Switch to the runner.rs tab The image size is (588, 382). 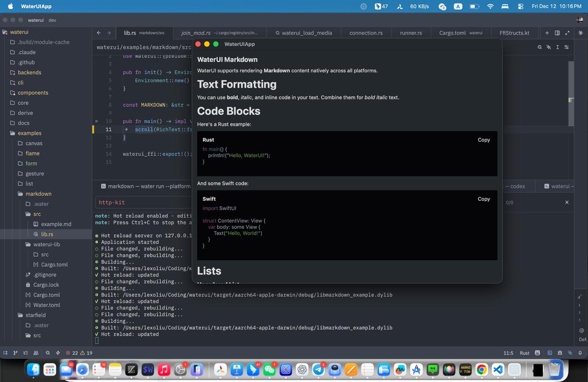(411, 33)
